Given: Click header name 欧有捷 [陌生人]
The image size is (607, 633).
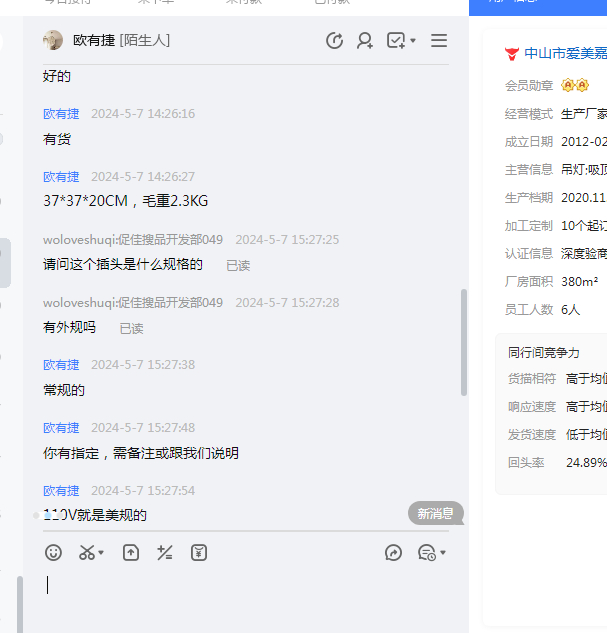Looking at the screenshot, I should click(x=121, y=40).
